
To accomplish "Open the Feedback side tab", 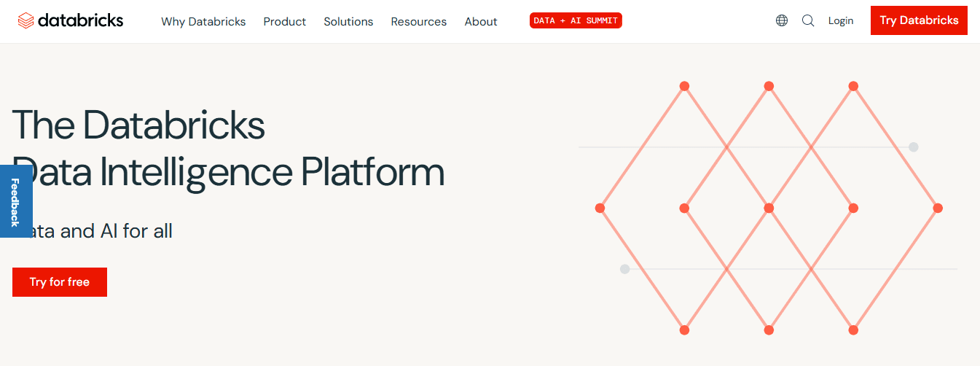I will click(x=15, y=201).
